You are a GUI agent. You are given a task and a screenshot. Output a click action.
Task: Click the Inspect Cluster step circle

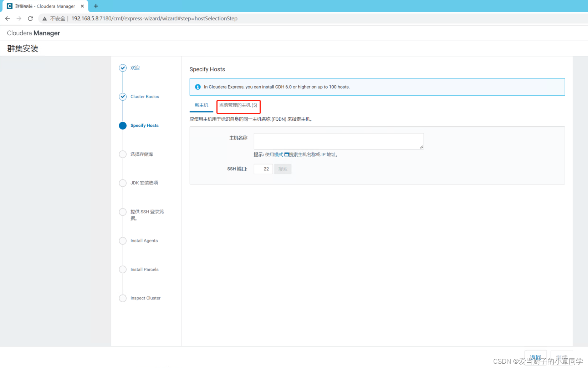pos(123,298)
